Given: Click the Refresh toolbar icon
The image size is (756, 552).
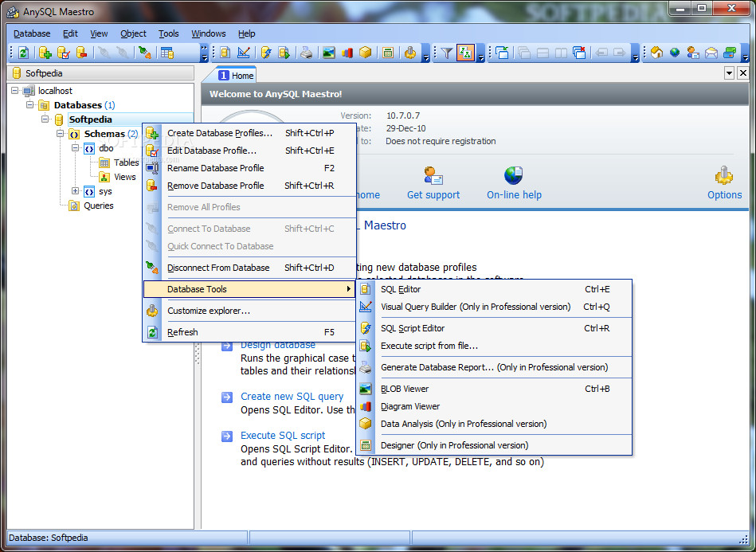Looking at the screenshot, I should [24, 53].
